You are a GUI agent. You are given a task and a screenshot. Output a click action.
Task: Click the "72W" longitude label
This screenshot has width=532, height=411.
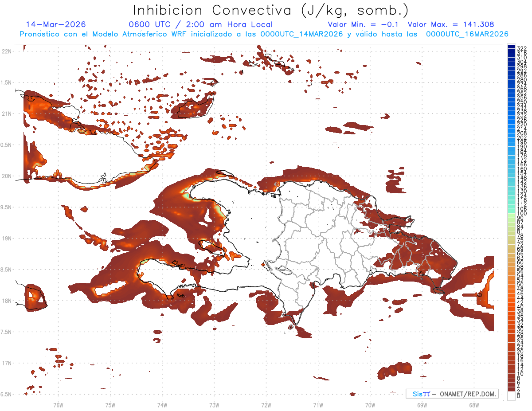(266, 405)
